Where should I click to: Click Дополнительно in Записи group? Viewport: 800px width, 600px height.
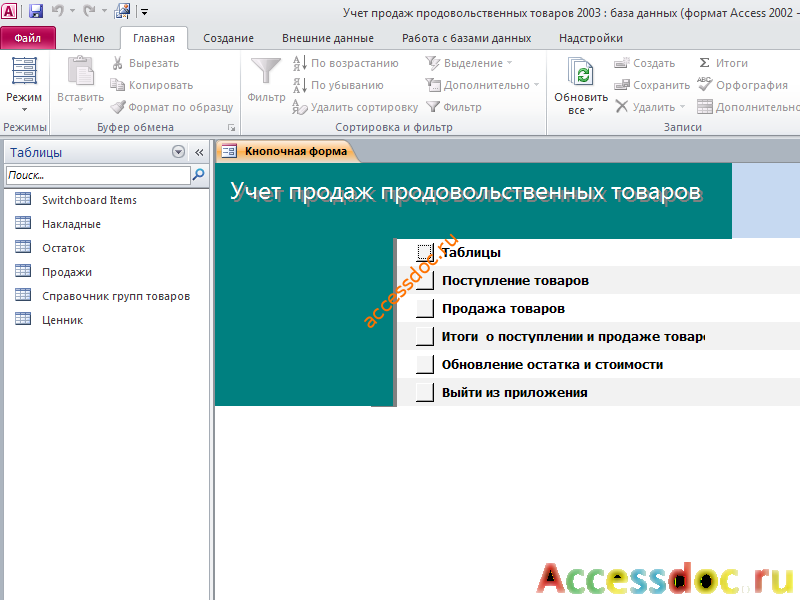(x=748, y=107)
